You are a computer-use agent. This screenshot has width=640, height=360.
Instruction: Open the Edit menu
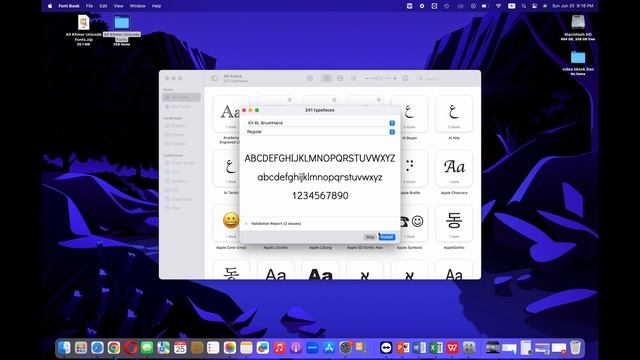103,6
